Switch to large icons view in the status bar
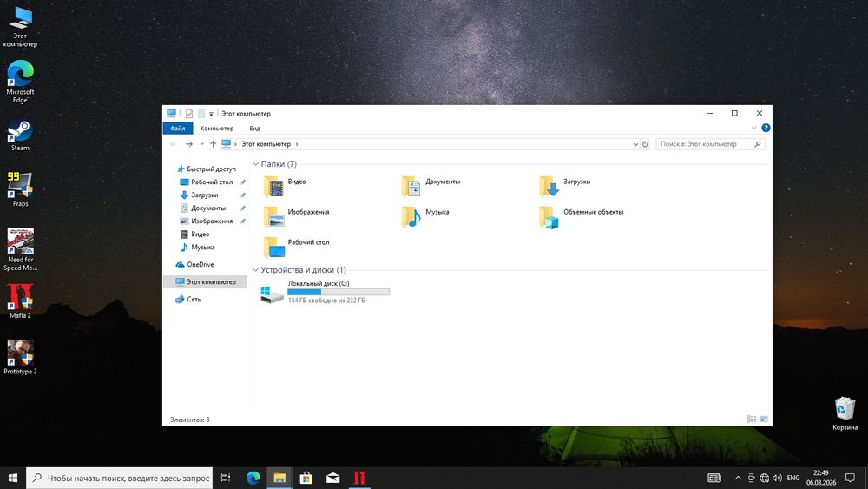Image resolution: width=868 pixels, height=489 pixels. 764,420
